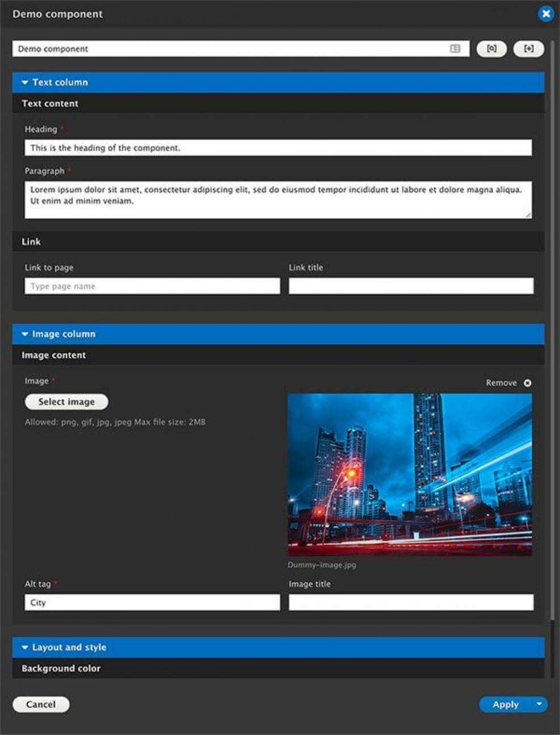Click the dialog's vertical scrollbar
Image resolution: width=560 pixels, height=735 pixels.
(x=552, y=341)
